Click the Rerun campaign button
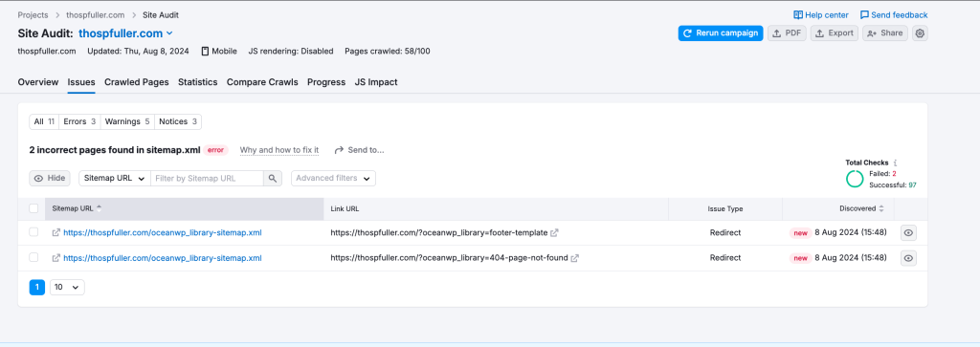 click(x=721, y=33)
